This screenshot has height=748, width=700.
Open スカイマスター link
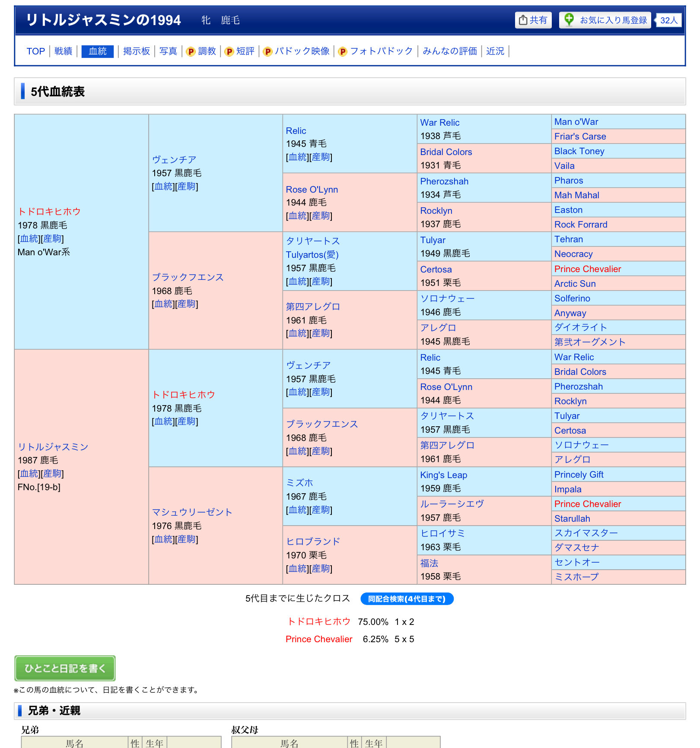(x=586, y=533)
